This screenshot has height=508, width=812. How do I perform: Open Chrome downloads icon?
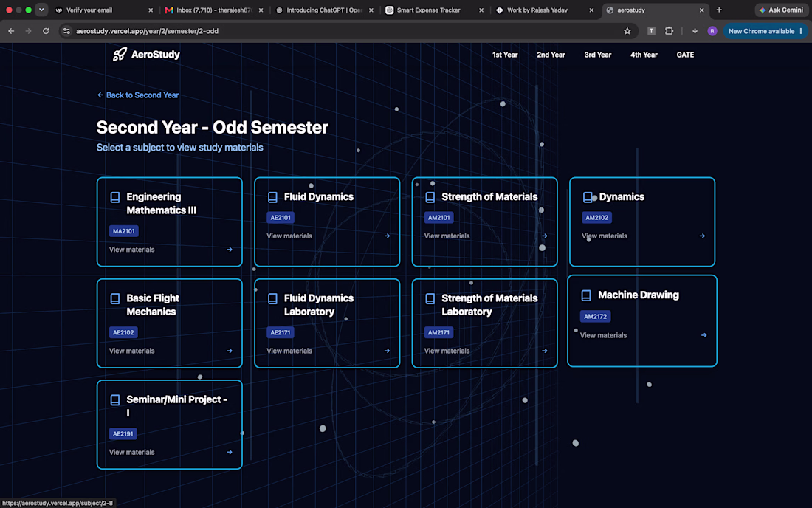tap(695, 31)
